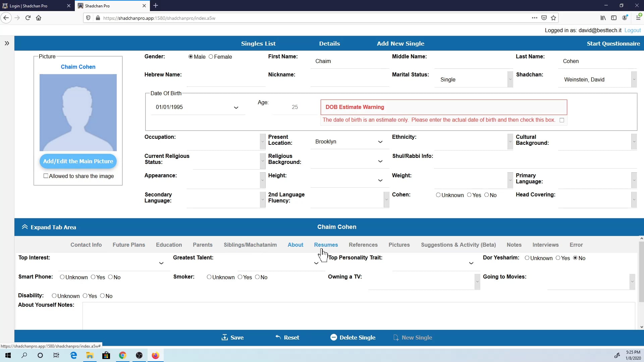Viewport: 644px width, 362px height.
Task: Open Chrome from the Windows taskbar
Action: click(122, 355)
